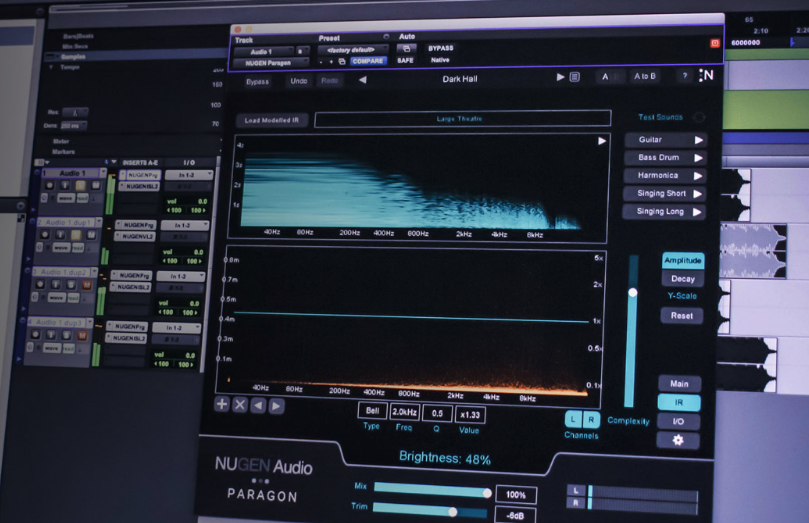Viewport: 809px width, 523px height.
Task: Adjust the Complexity vertical slider handle
Action: 632,292
